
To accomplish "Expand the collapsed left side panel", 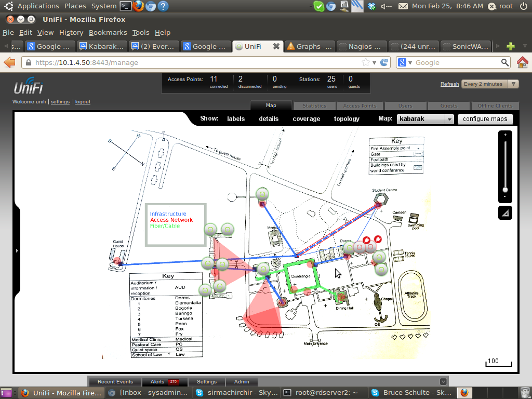I will point(17,251).
